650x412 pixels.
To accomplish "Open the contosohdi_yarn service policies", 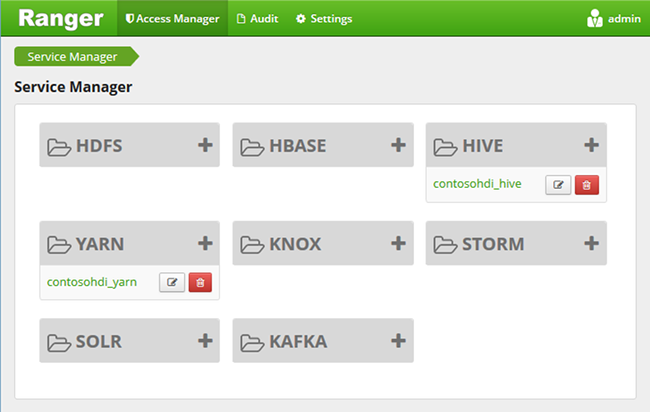I will [92, 282].
